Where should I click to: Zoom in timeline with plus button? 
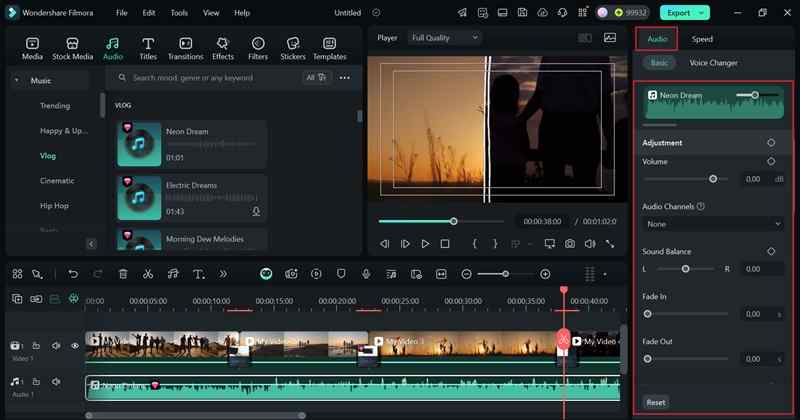tap(545, 274)
